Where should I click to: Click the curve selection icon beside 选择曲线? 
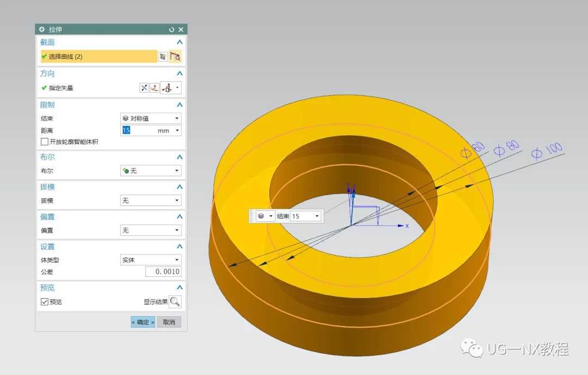tap(175, 56)
